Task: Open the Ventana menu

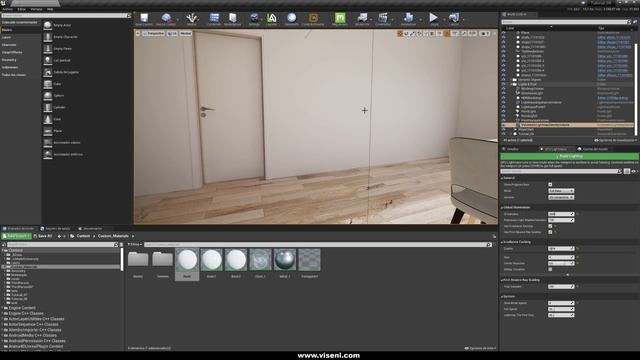Action: tap(36, 9)
